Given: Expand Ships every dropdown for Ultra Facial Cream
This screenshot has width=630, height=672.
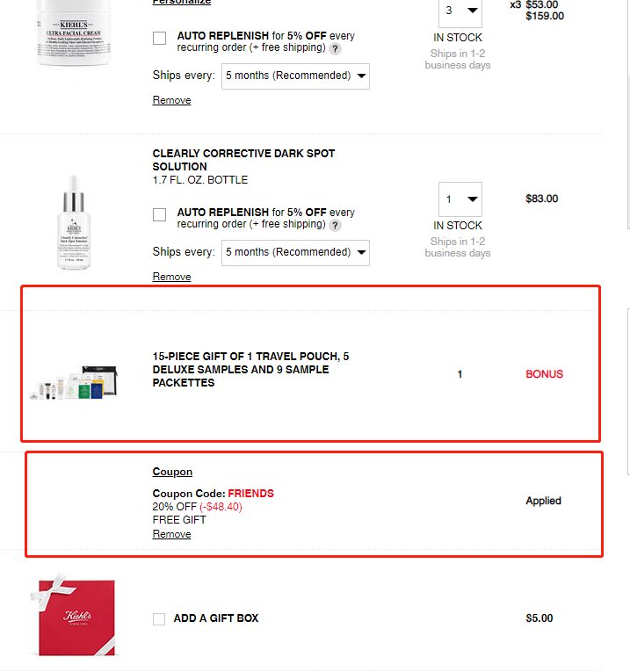Looking at the screenshot, I should click(295, 76).
